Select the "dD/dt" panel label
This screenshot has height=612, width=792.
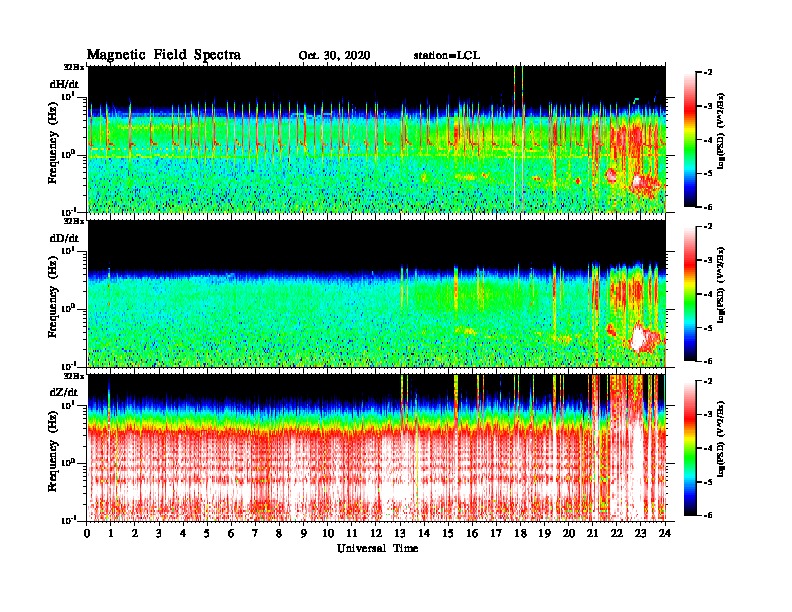[64, 238]
